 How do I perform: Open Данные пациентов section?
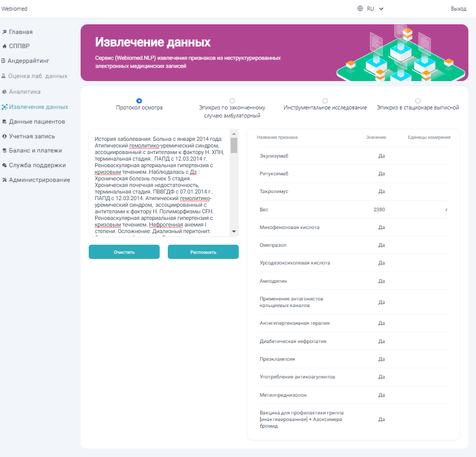(36, 122)
